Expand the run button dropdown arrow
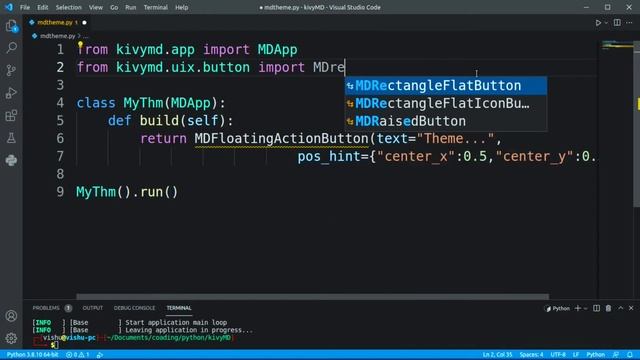 (606, 23)
